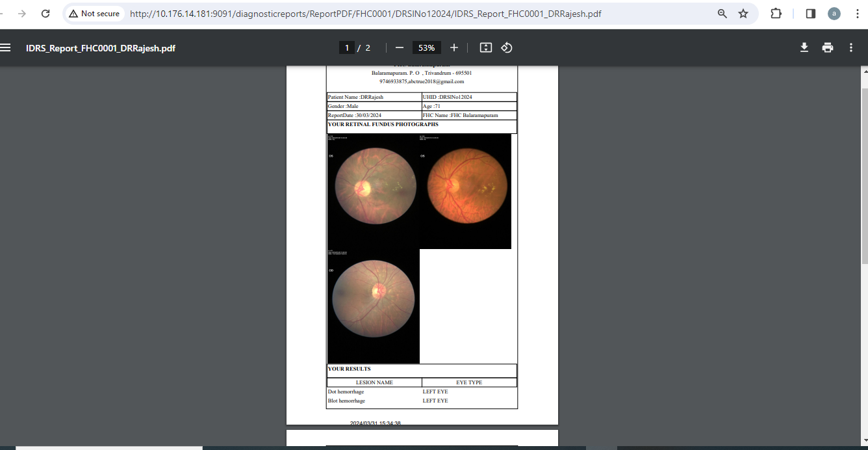The image size is (868, 450).
Task: Click the Gender :Male cell
Action: pos(374,106)
